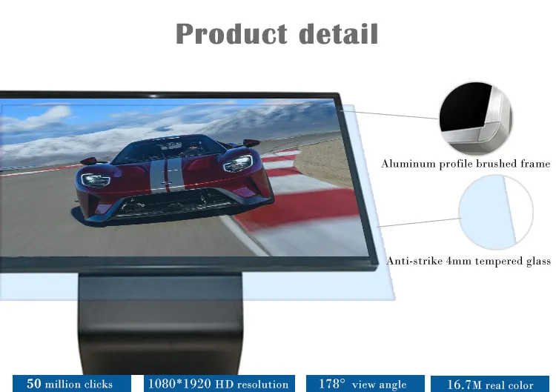Click the "50 million clicks" blue label
The image size is (556, 392).
pos(72,384)
